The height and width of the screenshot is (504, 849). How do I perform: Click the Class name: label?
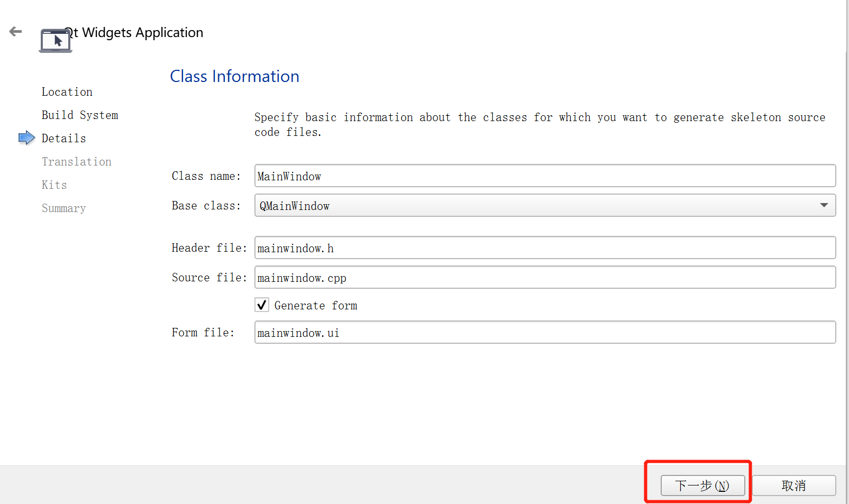tap(206, 176)
